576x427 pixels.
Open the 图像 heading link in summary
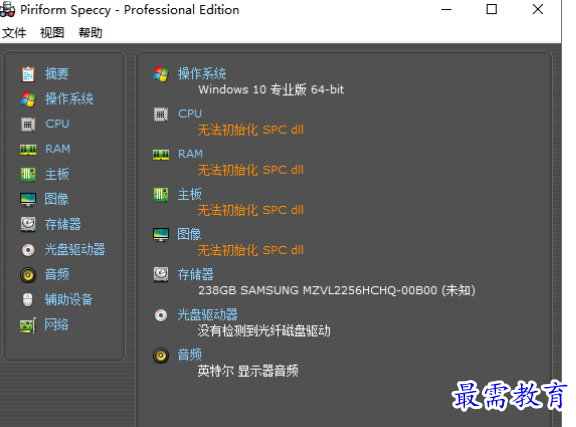tap(189, 234)
